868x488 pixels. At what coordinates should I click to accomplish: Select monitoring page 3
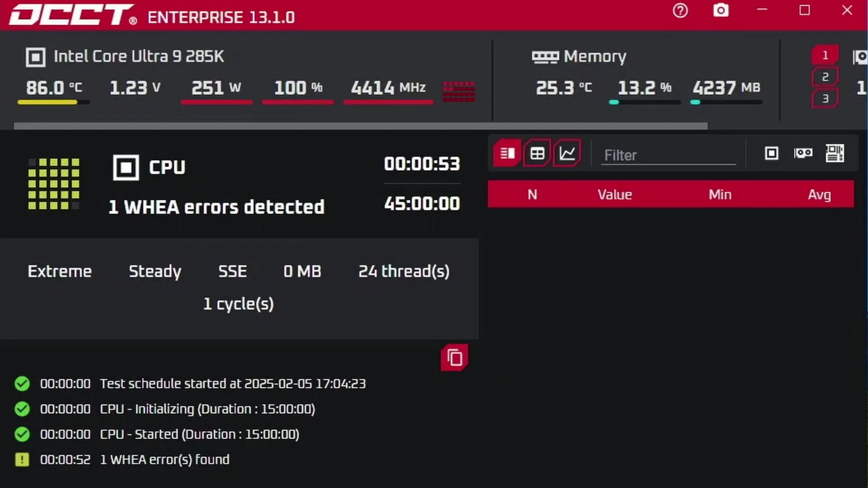pos(825,99)
